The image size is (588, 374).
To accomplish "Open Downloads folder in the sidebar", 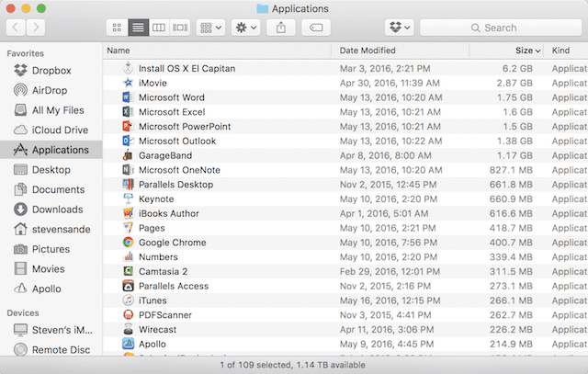I will tap(57, 209).
